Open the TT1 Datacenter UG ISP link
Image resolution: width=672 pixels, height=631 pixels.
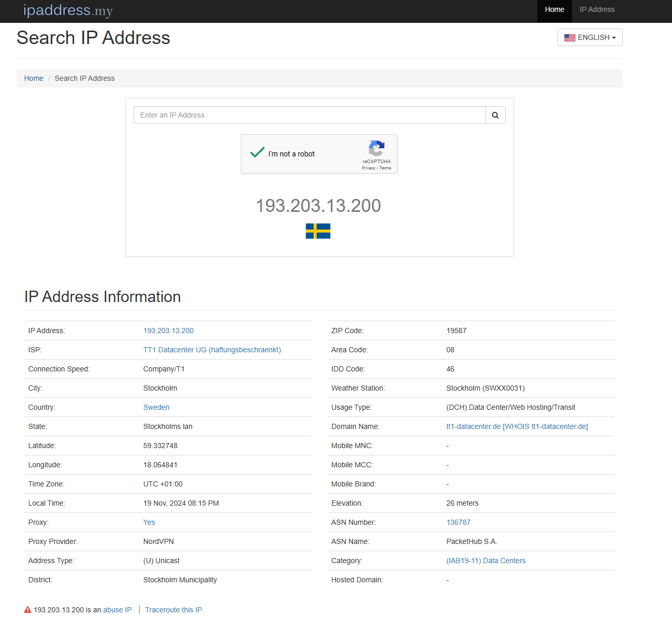click(212, 350)
